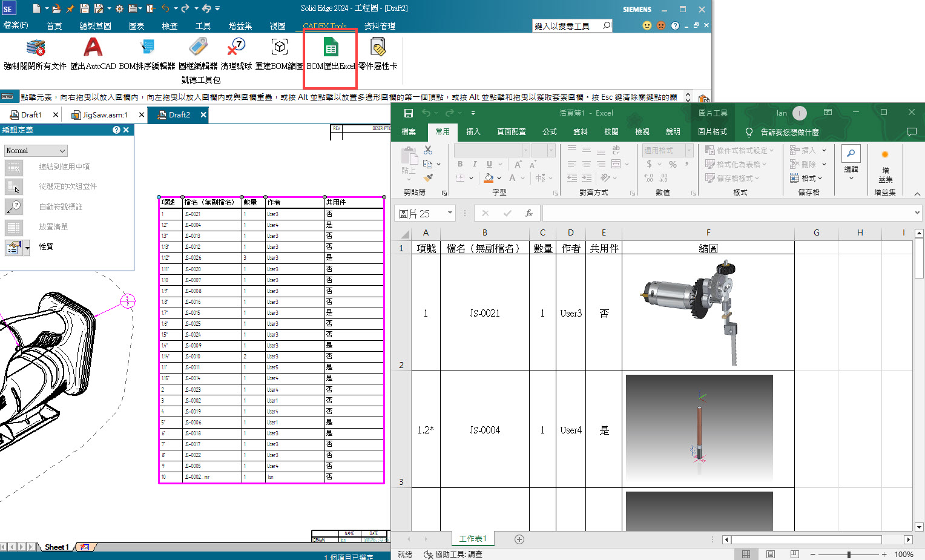Toggle 連結到使用中項 option button
This screenshot has width=925, height=560.
(14, 167)
